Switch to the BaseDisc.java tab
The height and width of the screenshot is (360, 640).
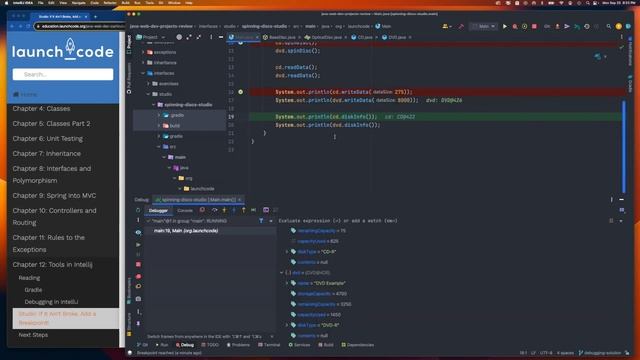click(282, 37)
